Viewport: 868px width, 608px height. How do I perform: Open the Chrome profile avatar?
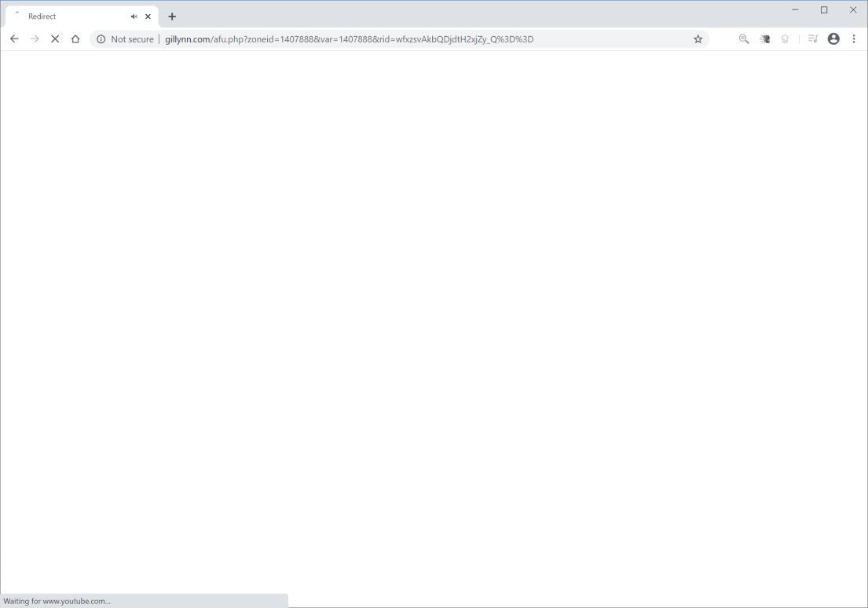click(833, 38)
